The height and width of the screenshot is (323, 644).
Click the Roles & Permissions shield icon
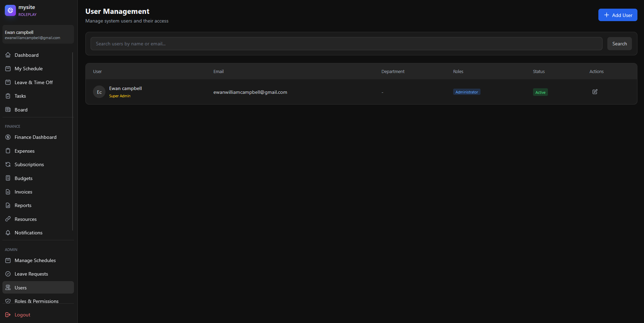8,301
